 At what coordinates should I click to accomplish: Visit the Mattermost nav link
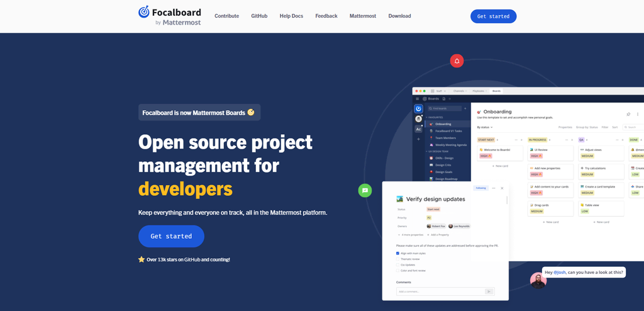pyautogui.click(x=363, y=16)
